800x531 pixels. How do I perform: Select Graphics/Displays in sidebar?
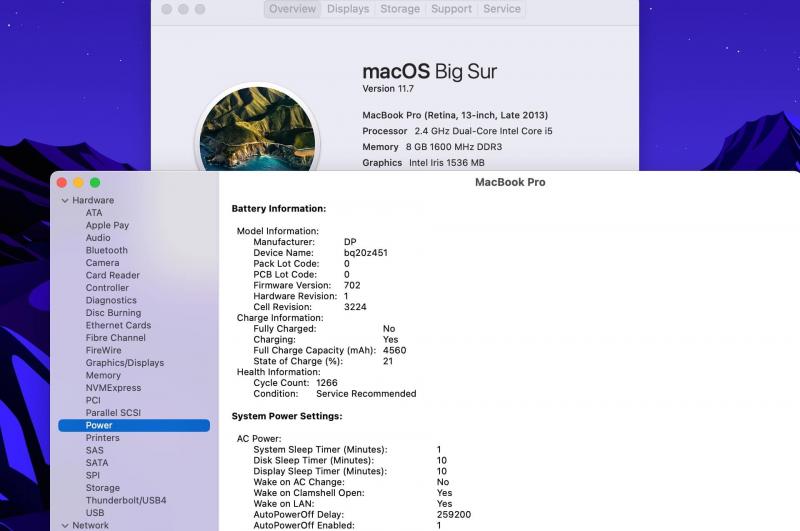(125, 363)
